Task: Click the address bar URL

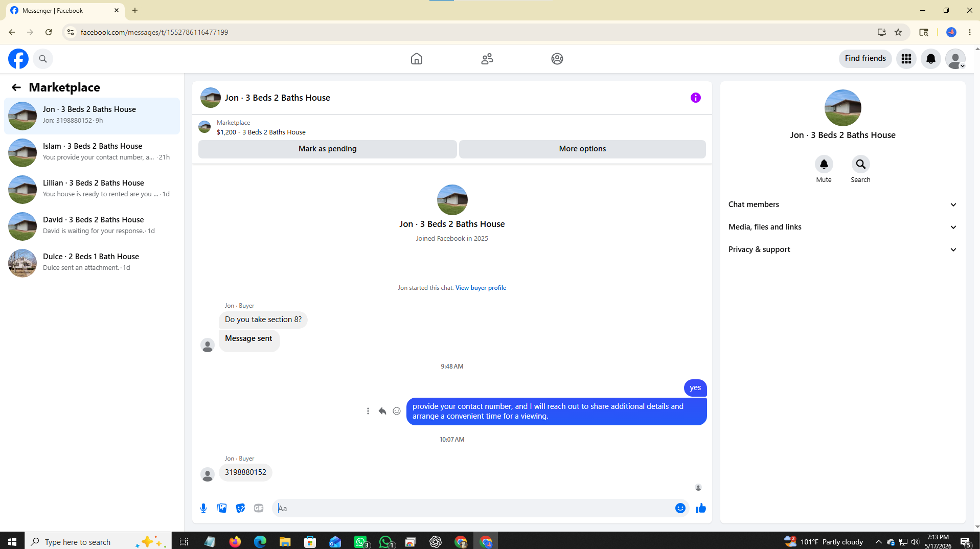Action: click(x=154, y=32)
